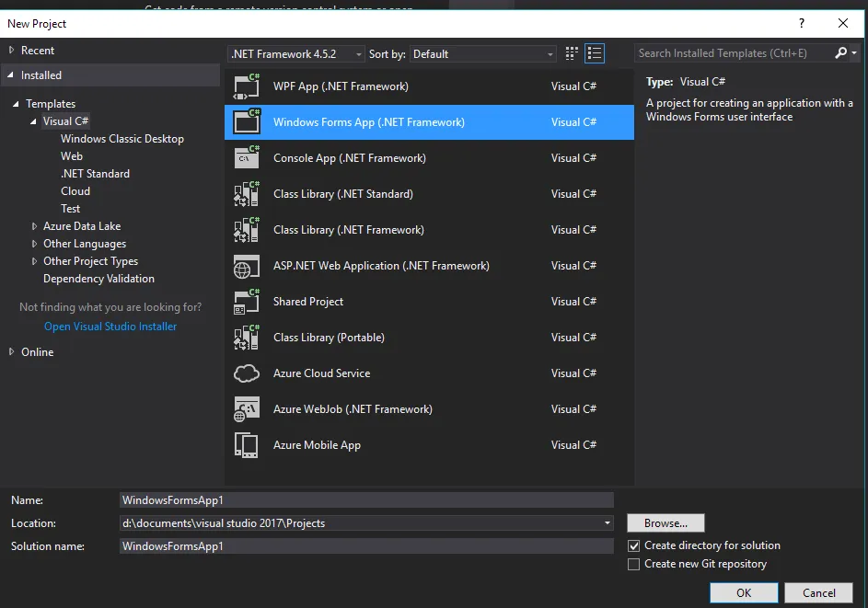Viewport: 868px width, 608px height.
Task: Select the Cloud category
Action: (x=75, y=191)
